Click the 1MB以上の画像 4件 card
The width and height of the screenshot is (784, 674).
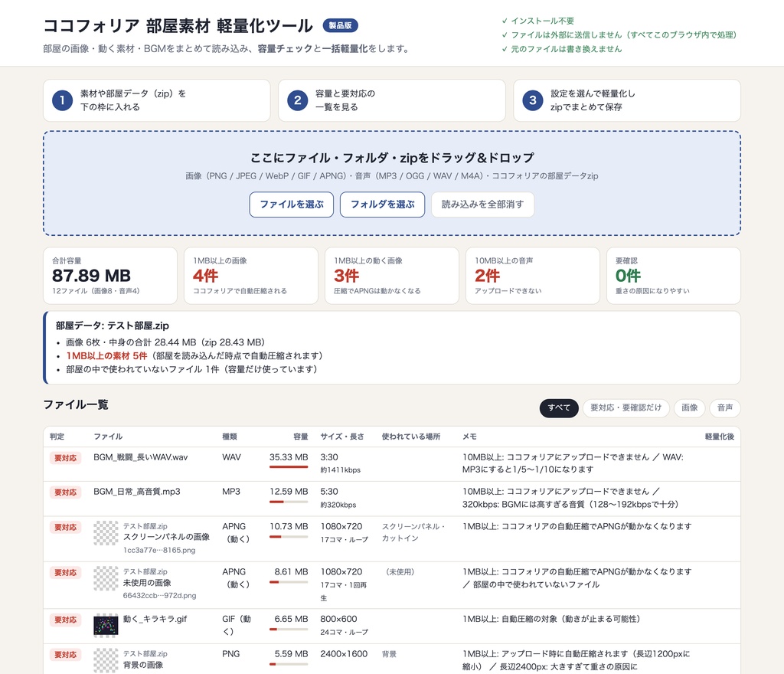point(251,276)
